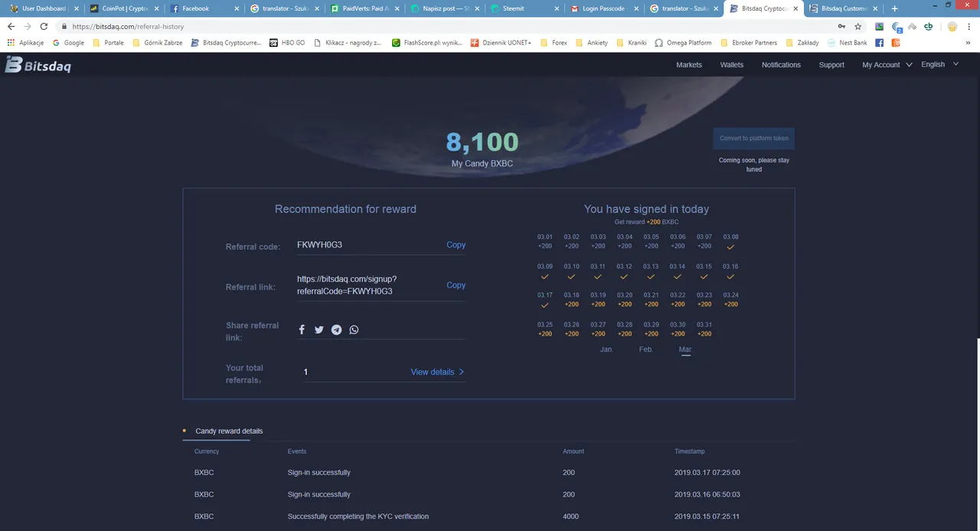Share referral link via Telegram
The image size is (980, 531).
coord(336,329)
